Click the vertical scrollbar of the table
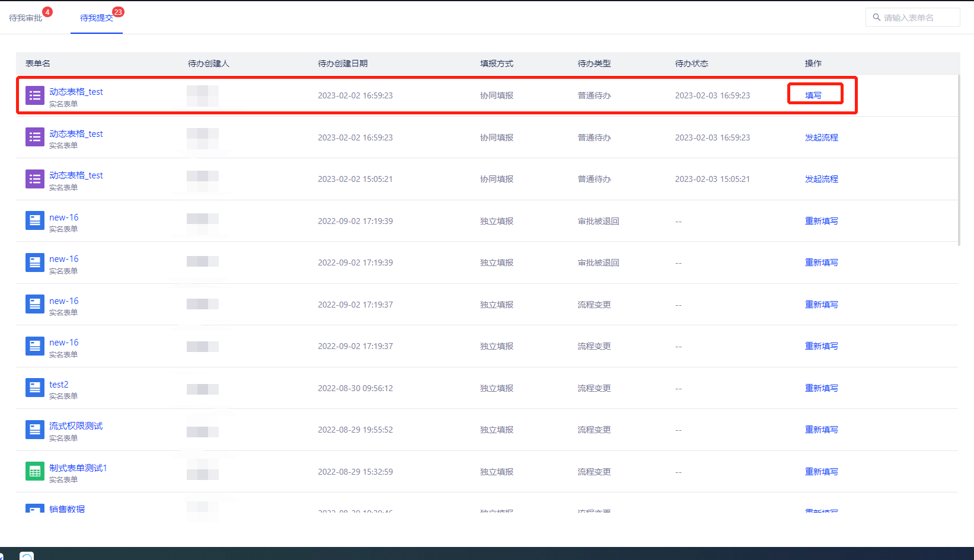 [x=959, y=160]
